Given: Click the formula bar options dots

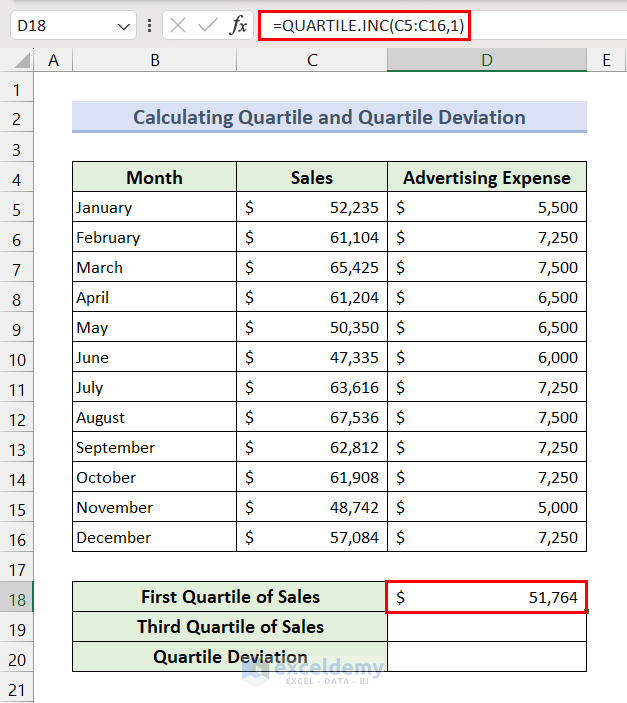Looking at the screenshot, I should coord(150,25).
